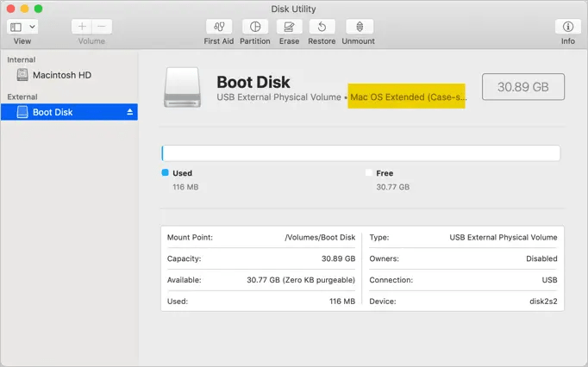Viewport: 588px width, 367px height.
Task: Click the remove volume minus button
Action: pyautogui.click(x=101, y=27)
